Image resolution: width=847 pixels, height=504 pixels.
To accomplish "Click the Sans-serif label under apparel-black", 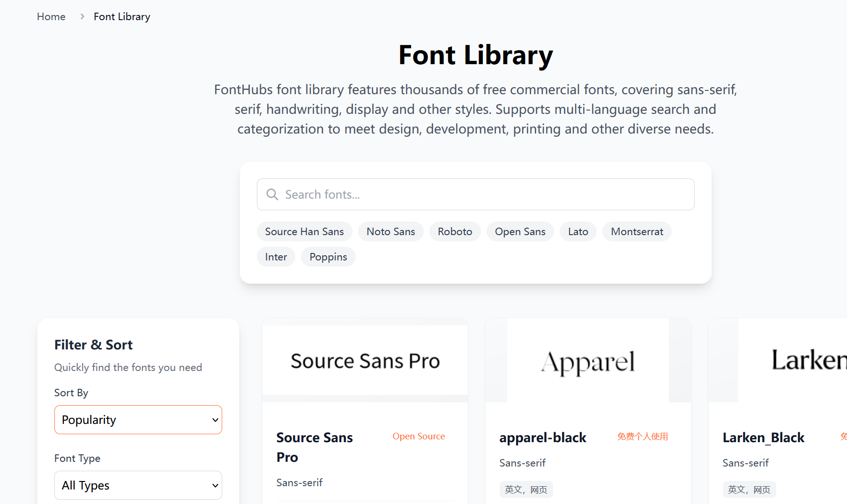I will [x=523, y=463].
